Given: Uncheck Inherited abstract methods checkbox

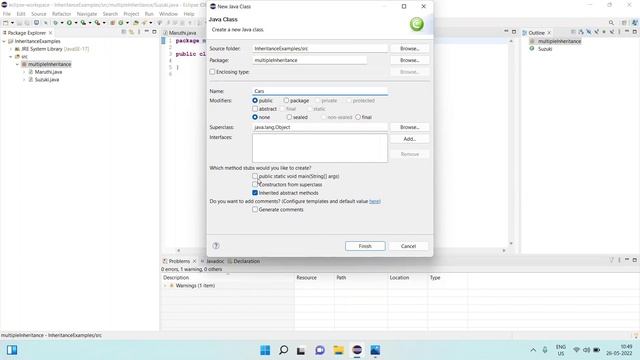Looking at the screenshot, I should pyautogui.click(x=255, y=193).
